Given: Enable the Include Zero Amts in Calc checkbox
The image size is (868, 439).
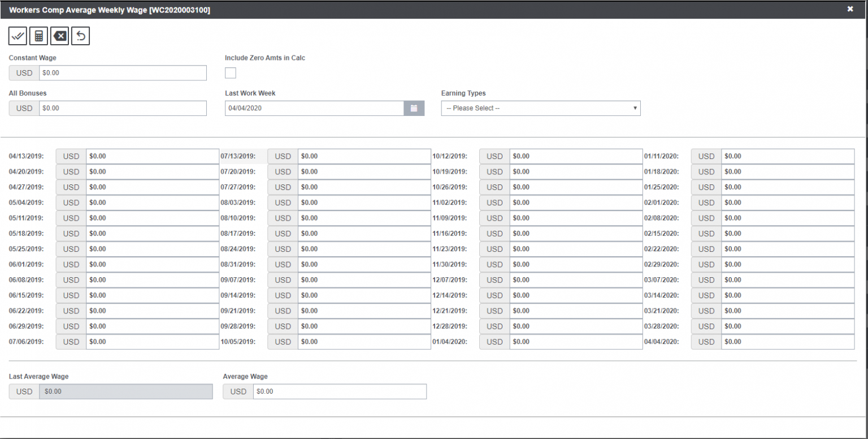Looking at the screenshot, I should point(231,72).
